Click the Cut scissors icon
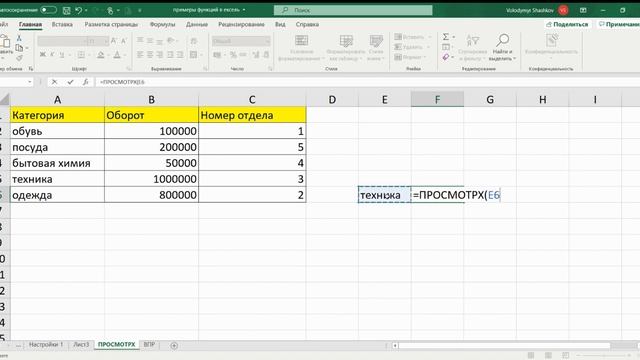 click(19, 38)
